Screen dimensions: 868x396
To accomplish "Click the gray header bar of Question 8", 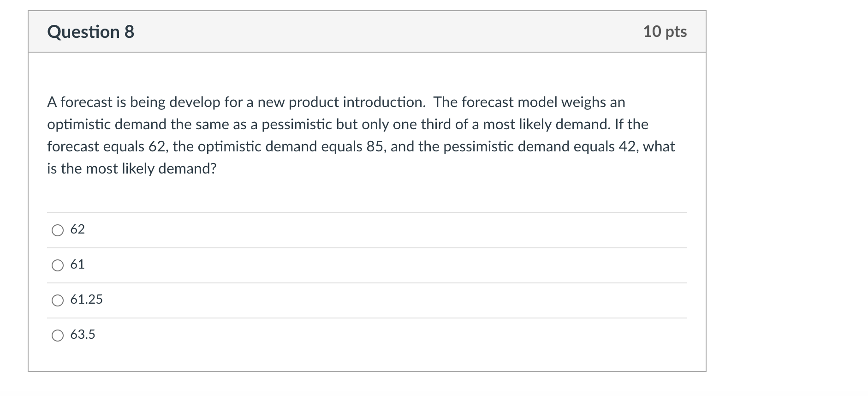I will (x=367, y=31).
